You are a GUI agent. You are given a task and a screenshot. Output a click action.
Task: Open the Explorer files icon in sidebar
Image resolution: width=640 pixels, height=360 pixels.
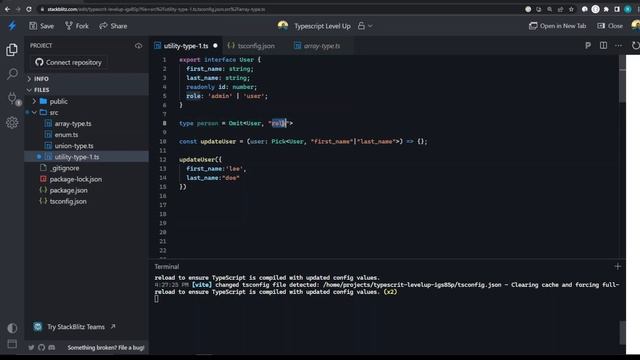(12, 50)
